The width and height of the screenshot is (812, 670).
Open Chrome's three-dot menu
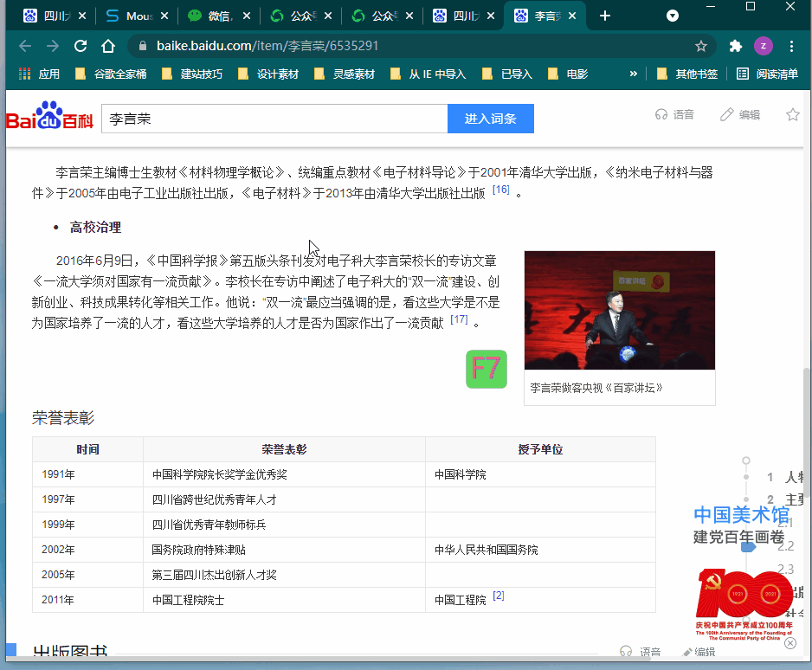click(791, 46)
